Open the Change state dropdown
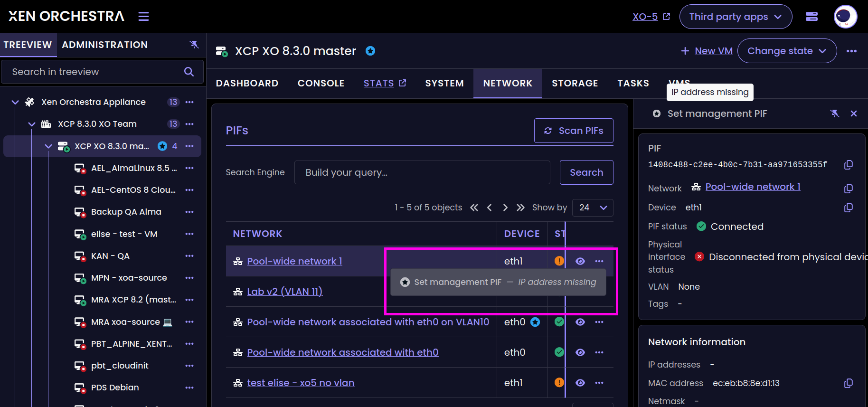Image resolution: width=868 pixels, height=407 pixels. tap(787, 51)
